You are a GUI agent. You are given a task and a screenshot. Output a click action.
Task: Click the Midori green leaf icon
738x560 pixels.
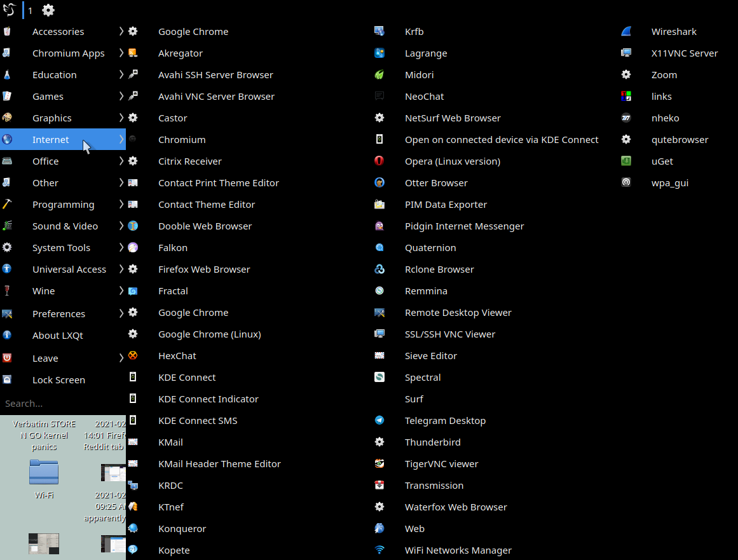[x=379, y=75]
